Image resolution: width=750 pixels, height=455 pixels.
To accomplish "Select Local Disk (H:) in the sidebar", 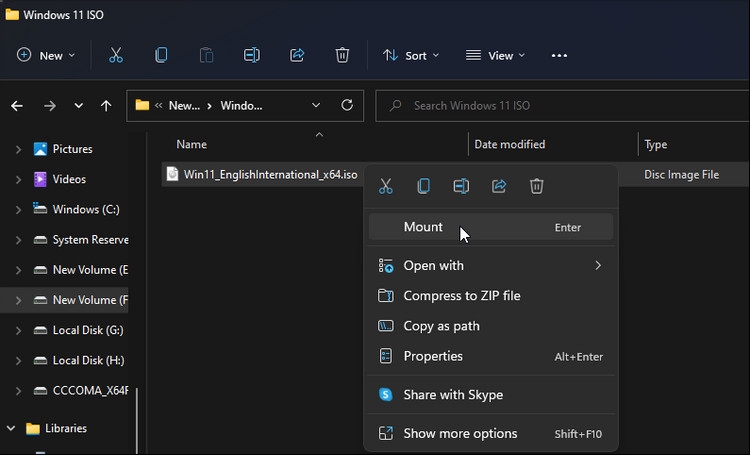I will (88, 360).
